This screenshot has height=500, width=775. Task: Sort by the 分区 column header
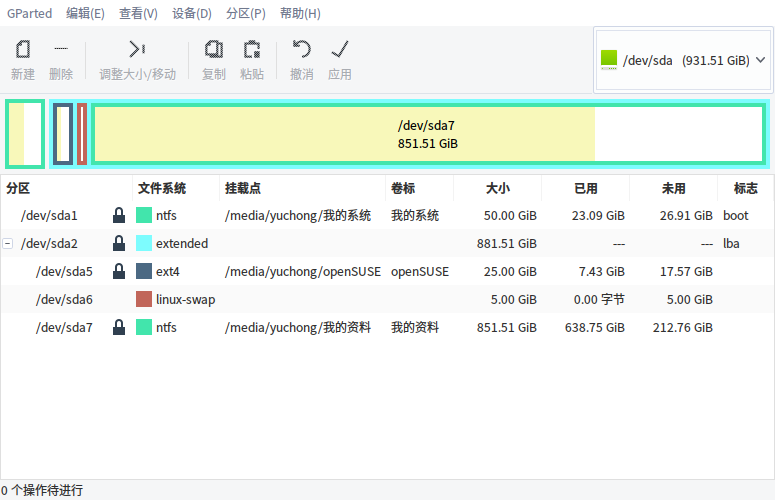(67, 188)
